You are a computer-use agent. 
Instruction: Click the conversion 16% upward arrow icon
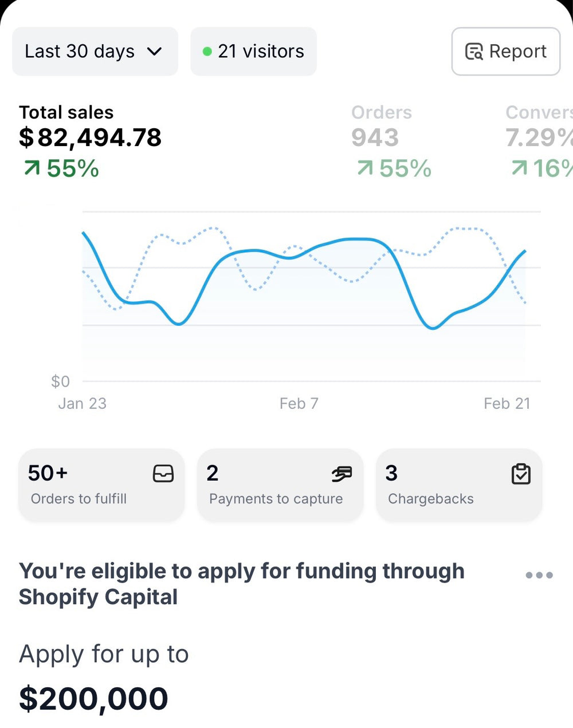click(x=519, y=168)
